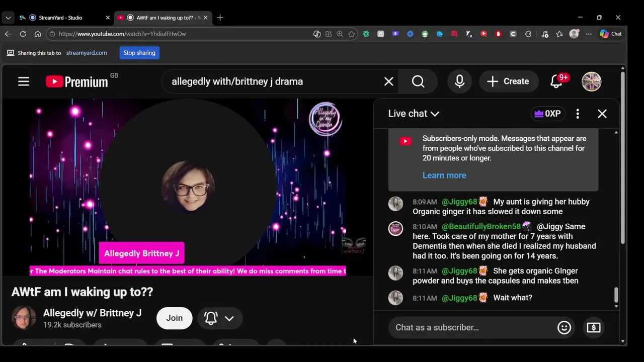This screenshot has width=644, height=362.
Task: Open the YouTube guide hamburger menu
Action: click(24, 81)
